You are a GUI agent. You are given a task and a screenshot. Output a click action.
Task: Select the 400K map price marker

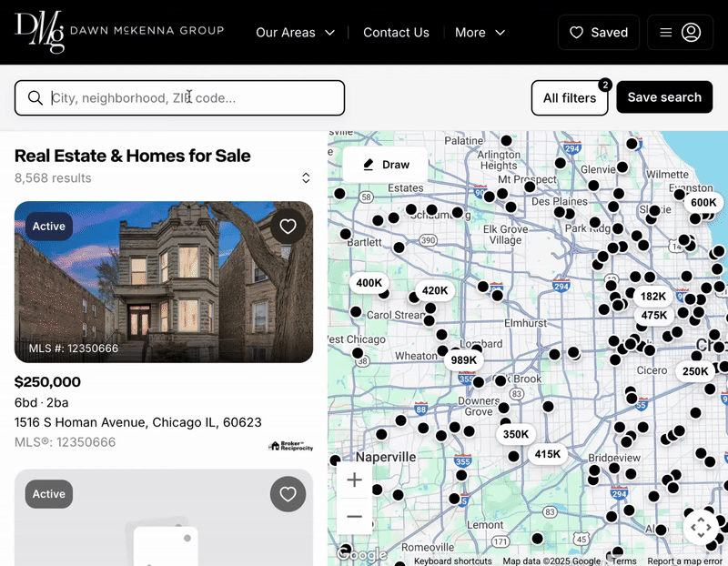pyautogui.click(x=369, y=283)
